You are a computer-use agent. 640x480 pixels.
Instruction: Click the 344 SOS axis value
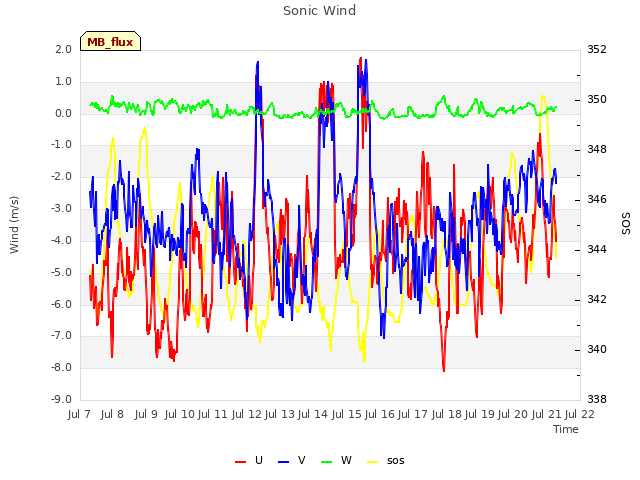[x=597, y=249]
